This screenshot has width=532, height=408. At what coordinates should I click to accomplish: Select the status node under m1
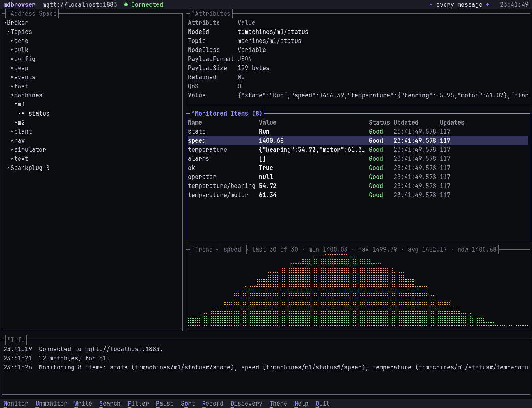click(39, 114)
